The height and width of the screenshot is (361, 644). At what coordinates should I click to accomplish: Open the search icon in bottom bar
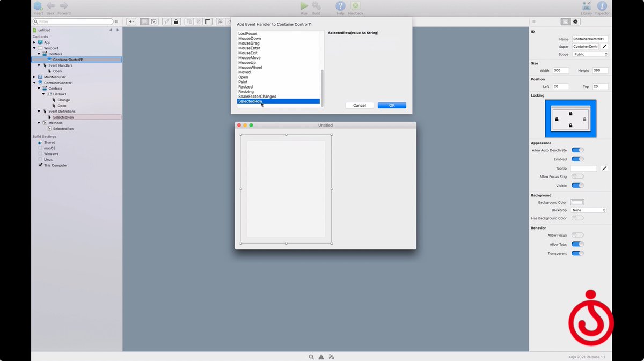pos(311,357)
